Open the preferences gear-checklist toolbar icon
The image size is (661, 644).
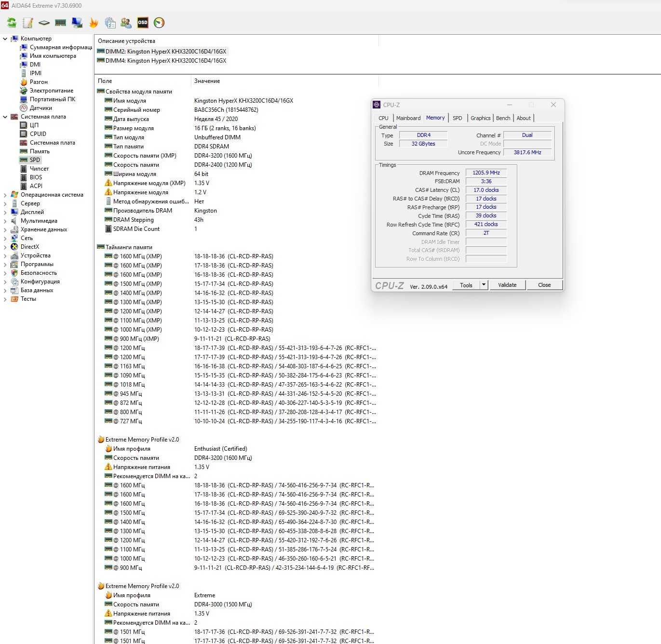tap(110, 23)
